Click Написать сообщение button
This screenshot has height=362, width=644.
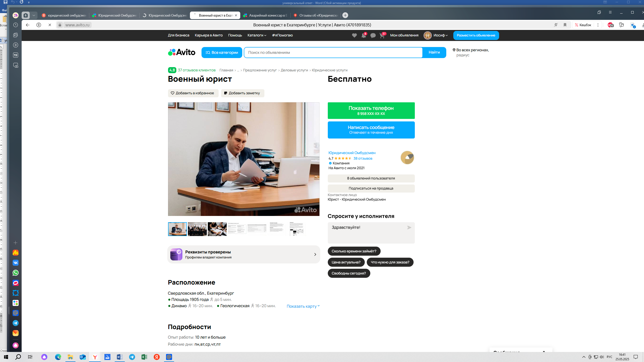click(x=371, y=130)
